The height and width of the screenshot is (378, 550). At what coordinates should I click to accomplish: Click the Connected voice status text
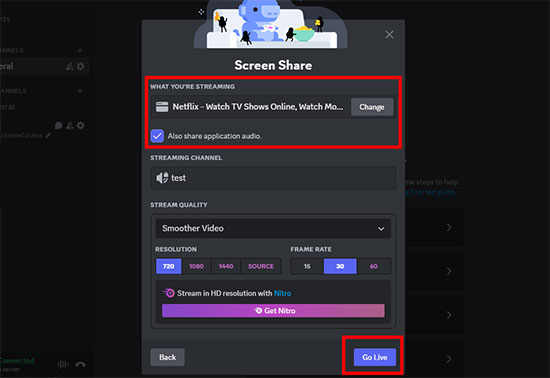17,360
